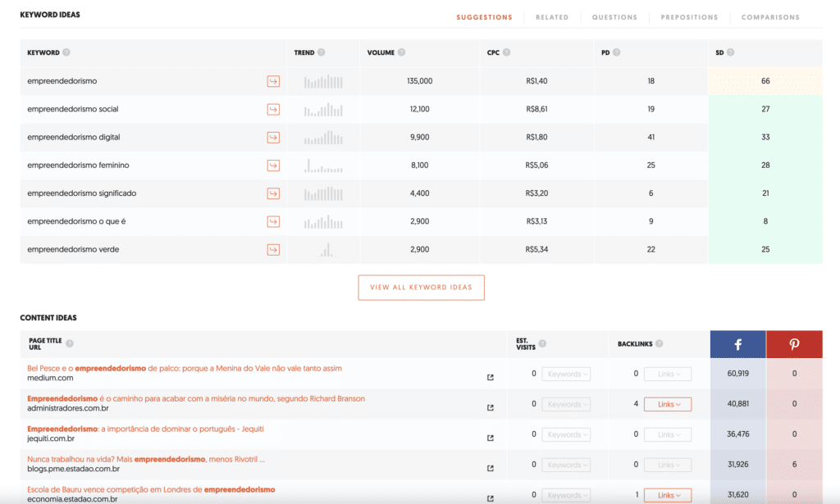Image resolution: width=840 pixels, height=504 pixels.
Task: Switch to the Related tab
Action: [x=552, y=17]
